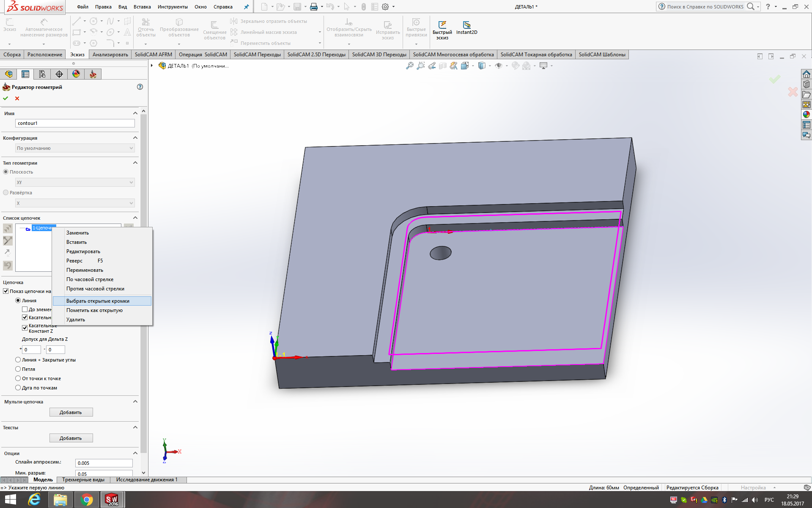Click the help icon in geometry editor
Image resolution: width=812 pixels, height=508 pixels.
tap(140, 87)
